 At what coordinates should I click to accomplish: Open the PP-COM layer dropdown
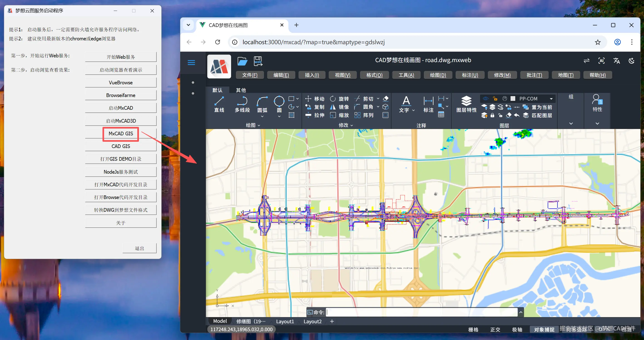[551, 99]
